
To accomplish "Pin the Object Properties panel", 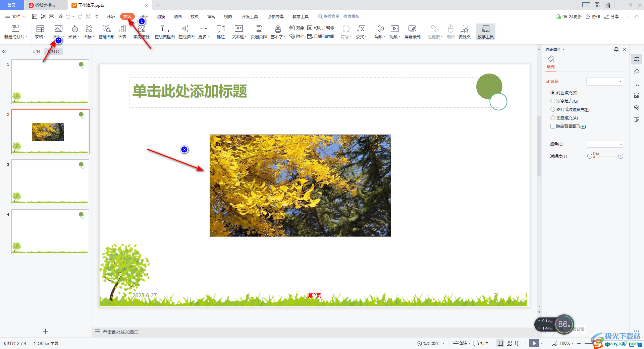I will (616, 49).
